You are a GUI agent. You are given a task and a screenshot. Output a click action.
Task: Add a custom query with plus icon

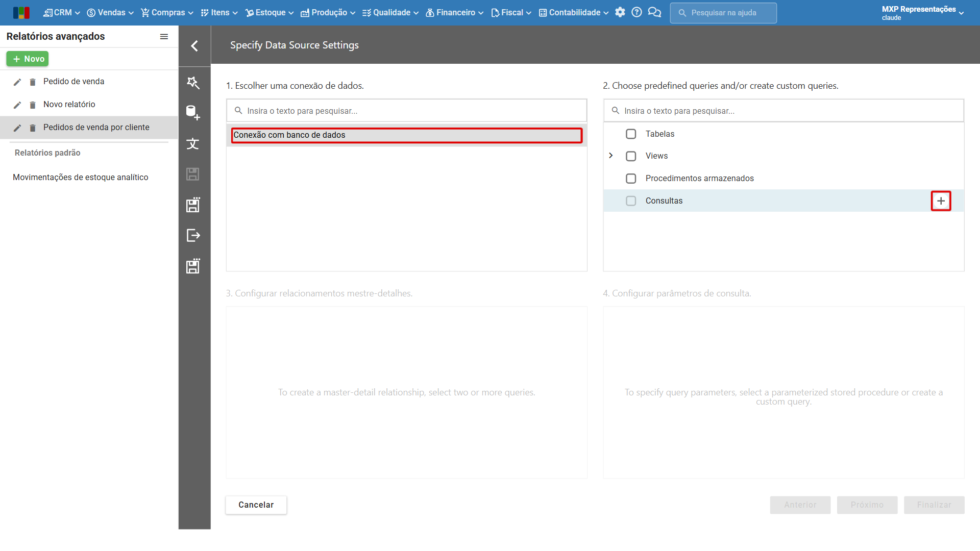941,201
